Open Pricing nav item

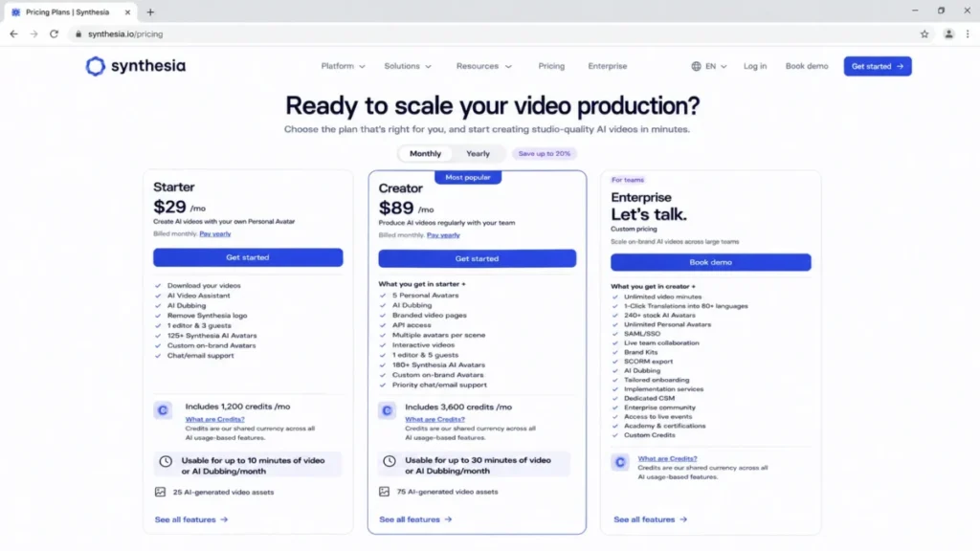[551, 66]
